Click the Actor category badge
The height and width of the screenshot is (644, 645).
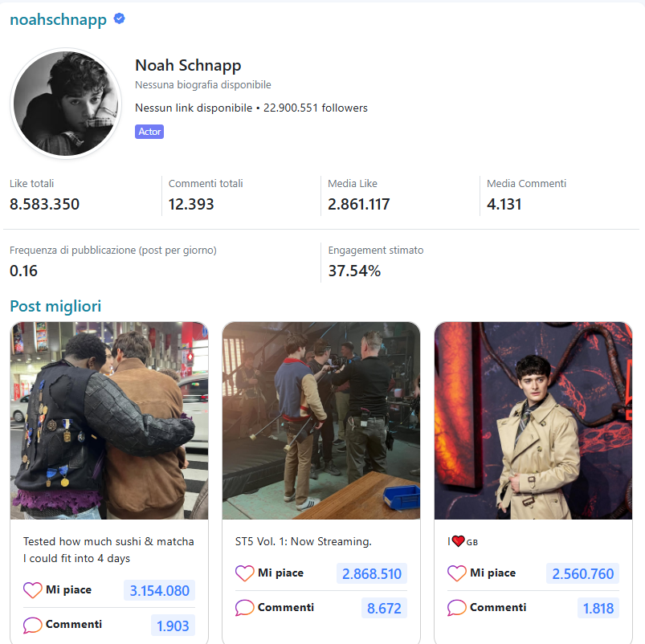coord(149,132)
